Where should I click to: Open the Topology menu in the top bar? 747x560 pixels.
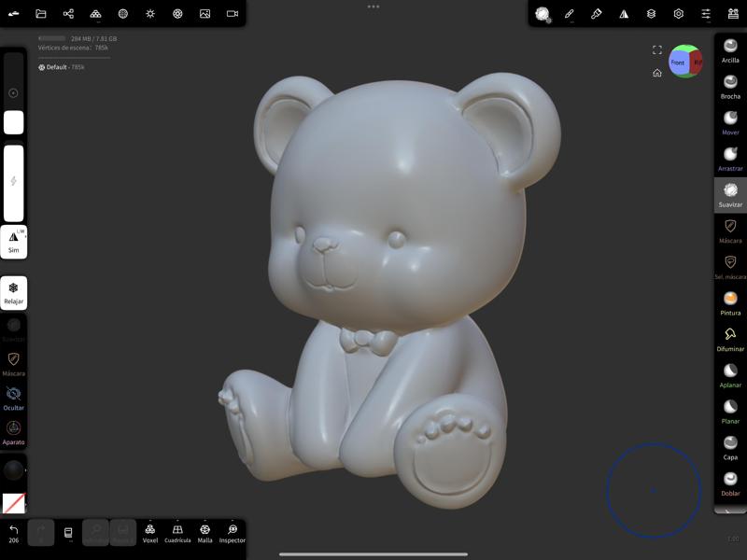click(96, 14)
